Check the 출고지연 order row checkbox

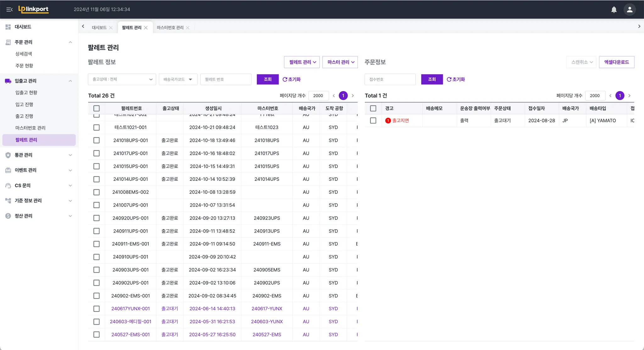click(373, 120)
